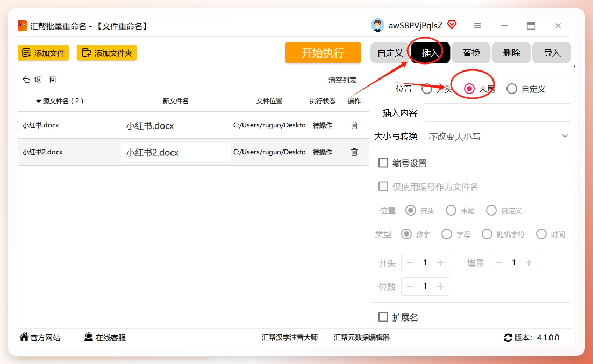Select 时间 numbering type radio
Image resolution: width=593 pixels, height=364 pixels.
click(x=541, y=234)
